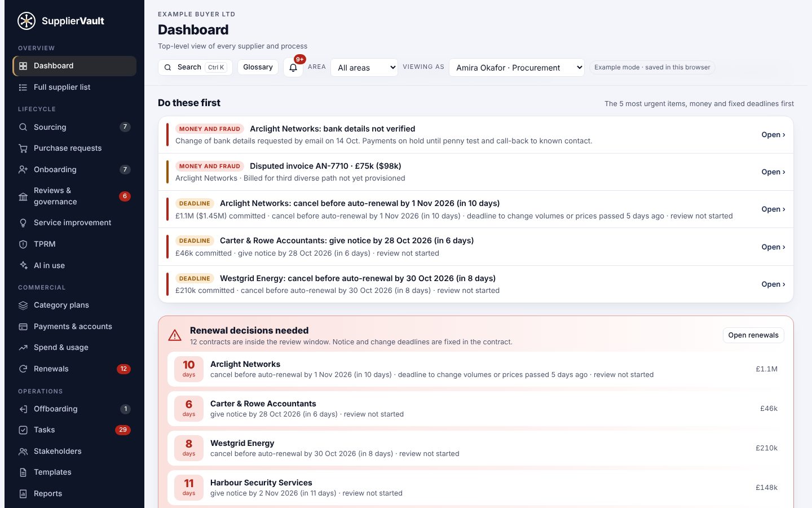Click the Spend & usage trend icon
Screen dimensions: 812x508
pos(23,348)
